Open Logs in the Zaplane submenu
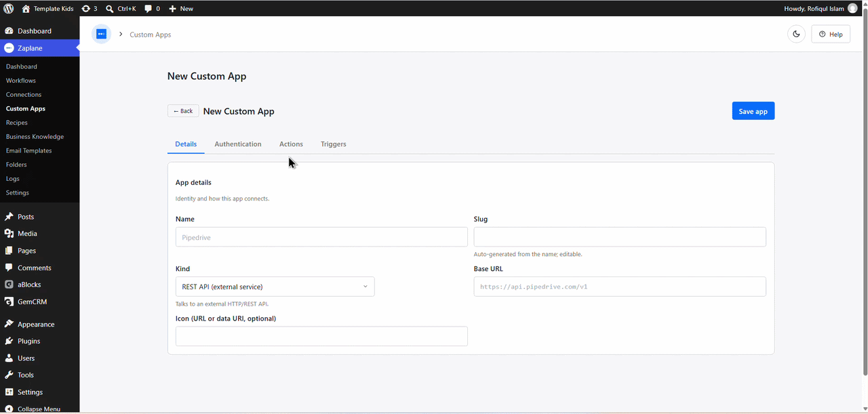This screenshot has width=868, height=414. (x=13, y=179)
